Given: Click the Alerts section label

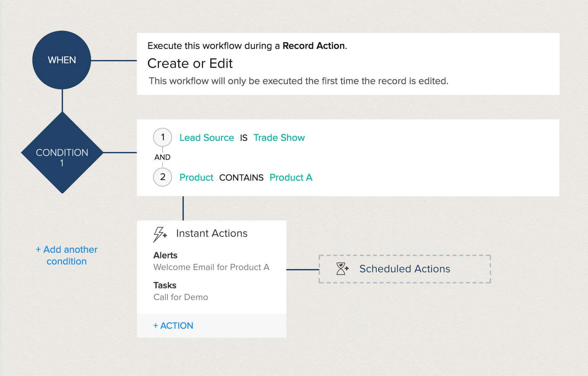Looking at the screenshot, I should click(x=165, y=255).
